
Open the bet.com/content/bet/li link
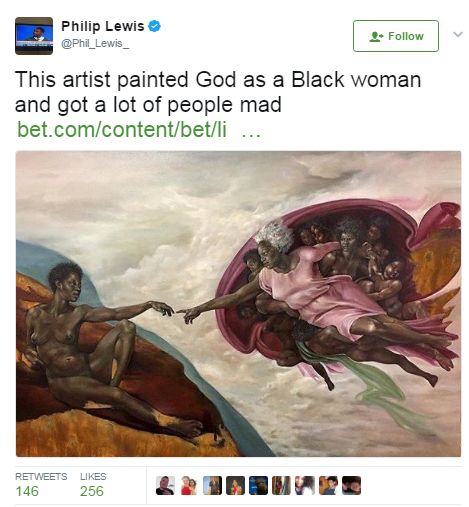122,129
